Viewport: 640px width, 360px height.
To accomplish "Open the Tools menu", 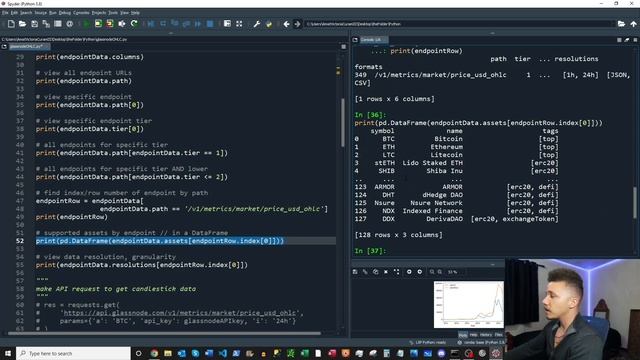I will 113,13.
